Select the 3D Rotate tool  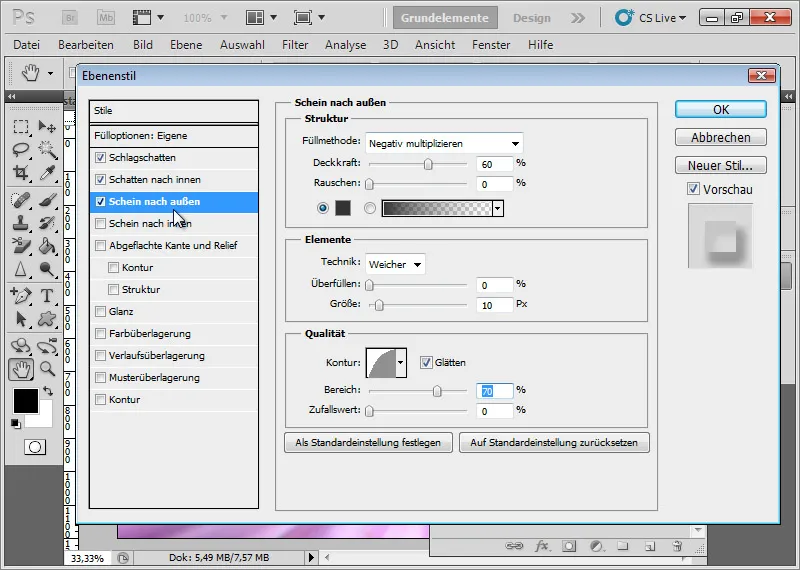(x=21, y=346)
